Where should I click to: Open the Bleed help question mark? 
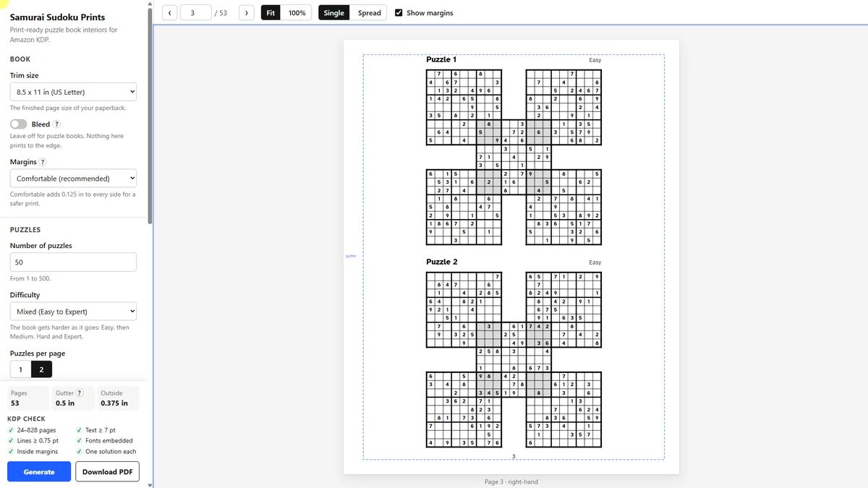pyautogui.click(x=57, y=124)
